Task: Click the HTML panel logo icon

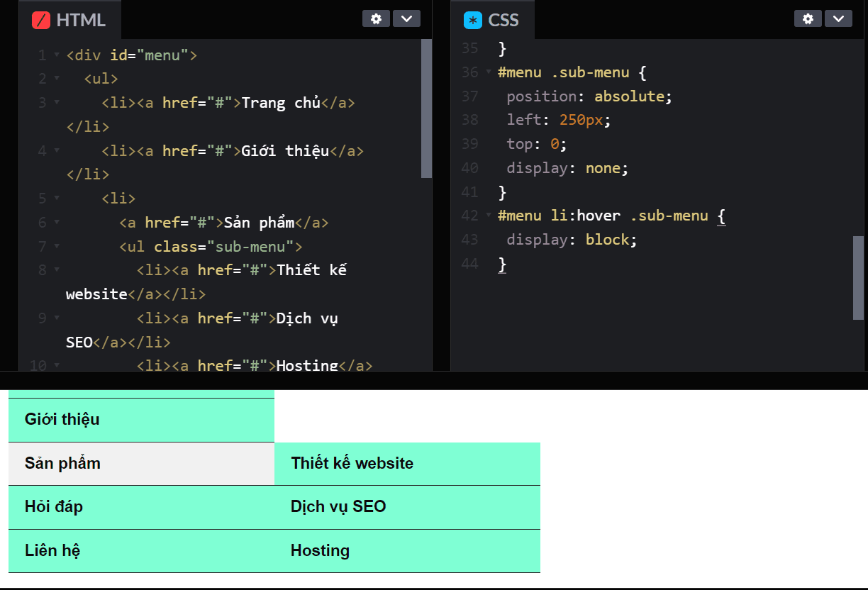Action: click(x=40, y=18)
